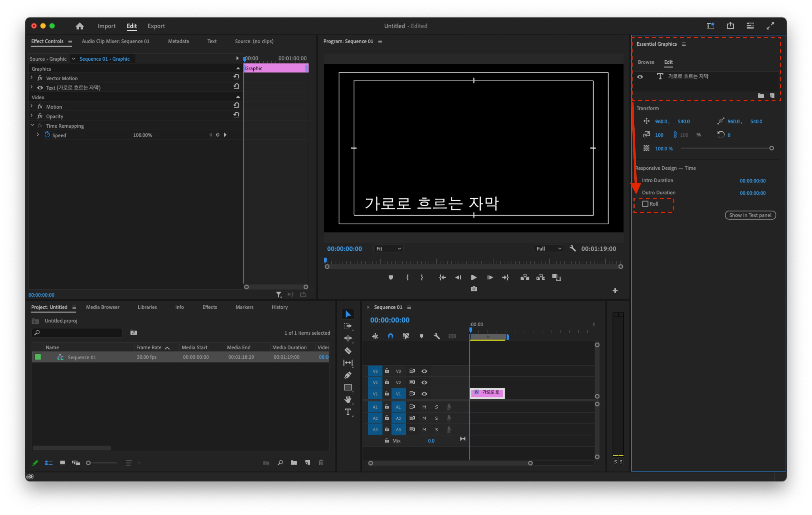Click the Home icon
This screenshot has width=812, height=515.
tap(80, 26)
